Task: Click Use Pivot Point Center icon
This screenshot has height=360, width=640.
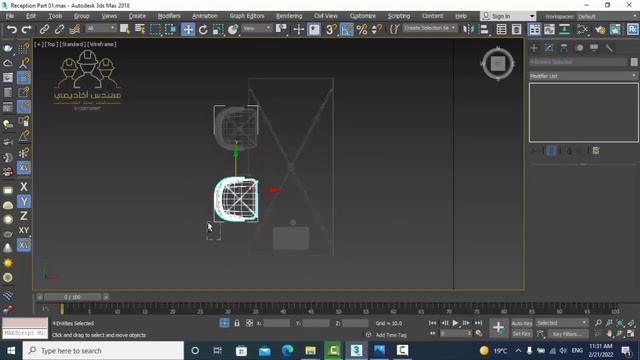Action: (x=281, y=29)
